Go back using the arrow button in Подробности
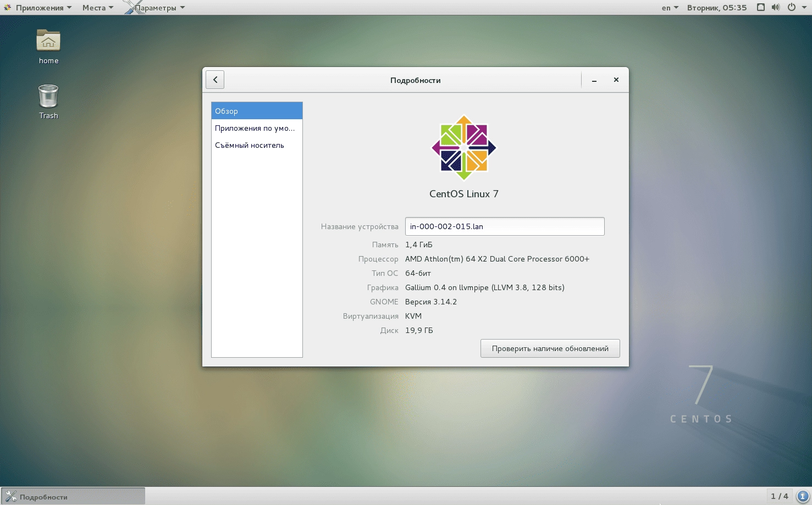The width and height of the screenshot is (812, 505). 215,80
